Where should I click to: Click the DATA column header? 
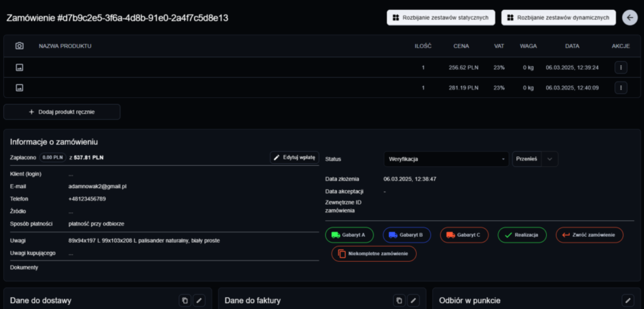coord(572,46)
